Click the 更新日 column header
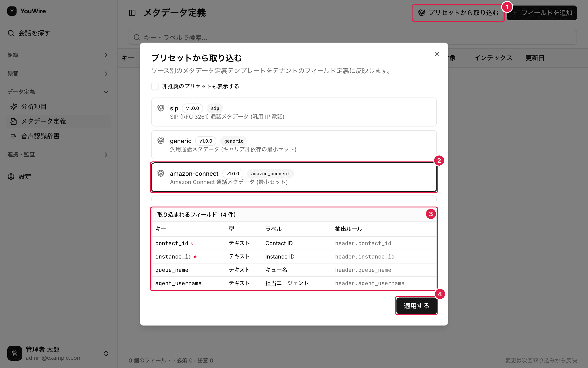The image size is (588, 368). pyautogui.click(x=535, y=58)
